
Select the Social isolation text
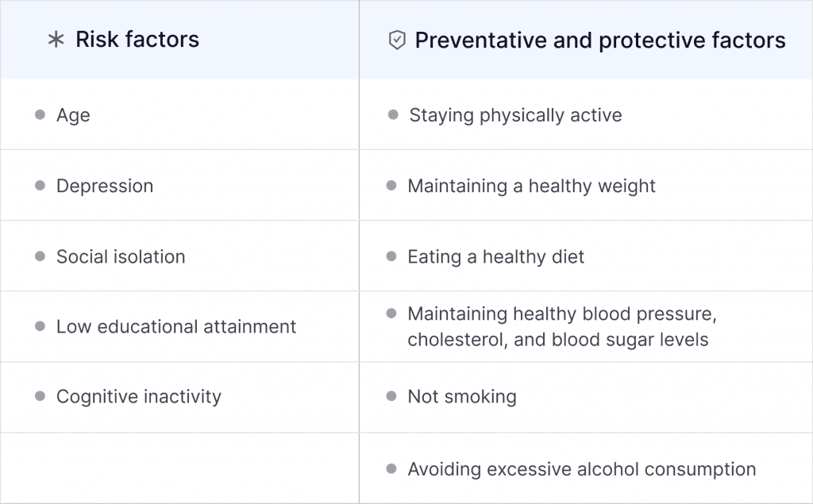pos(121,257)
